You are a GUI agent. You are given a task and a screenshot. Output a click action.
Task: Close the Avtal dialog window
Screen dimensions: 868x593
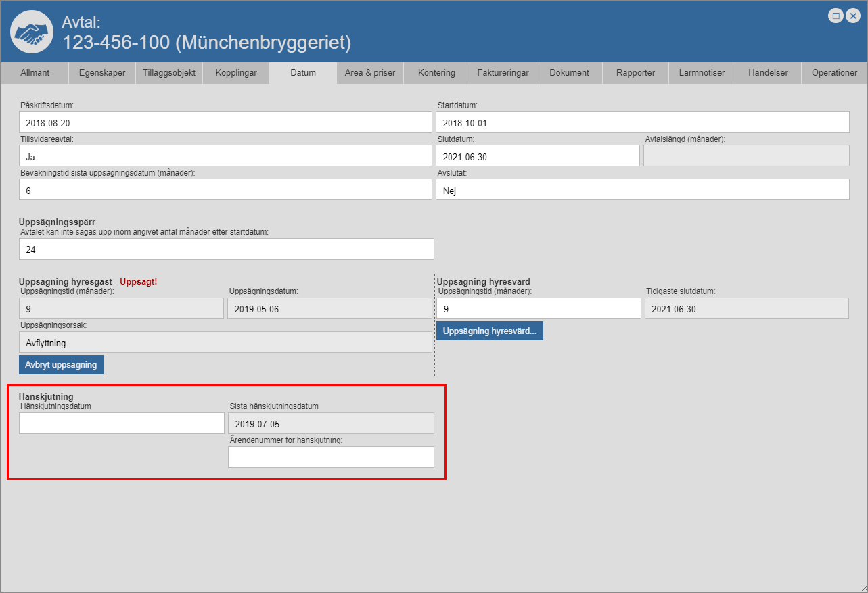click(852, 16)
